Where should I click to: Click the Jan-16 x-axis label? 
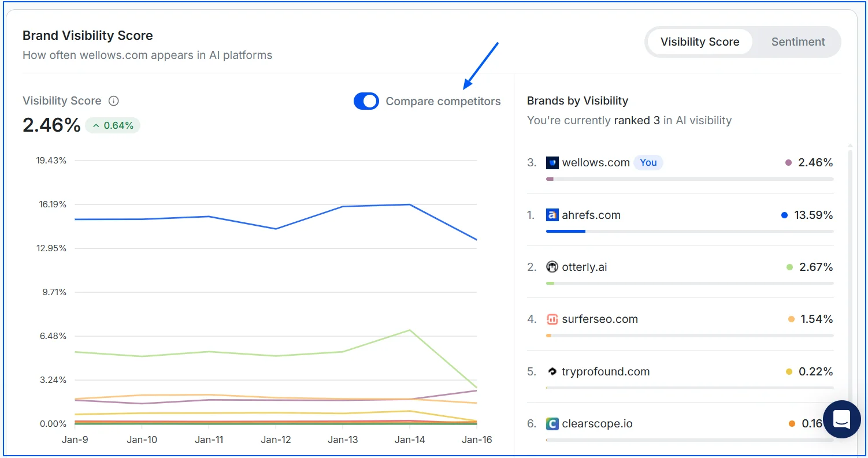click(477, 440)
